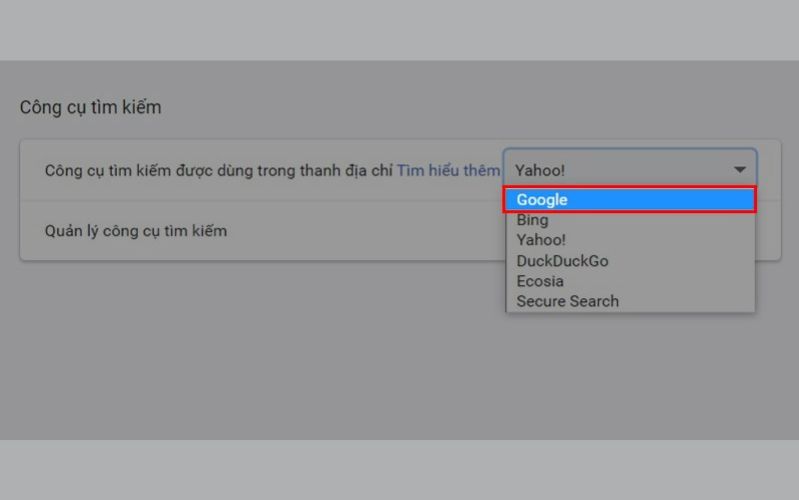Select the Secure Search option
The height and width of the screenshot is (500, 799).
[x=630, y=301]
